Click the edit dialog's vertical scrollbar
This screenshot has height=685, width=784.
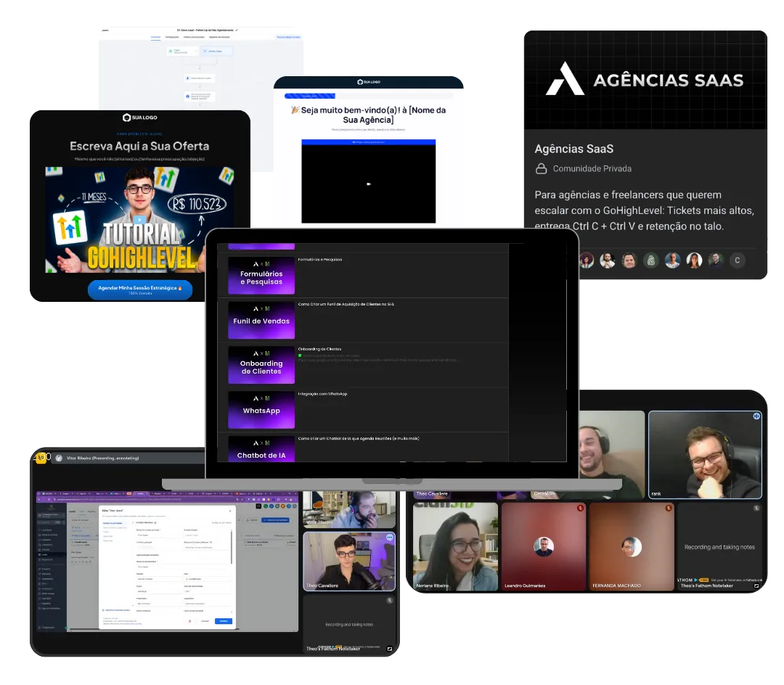coord(232,547)
